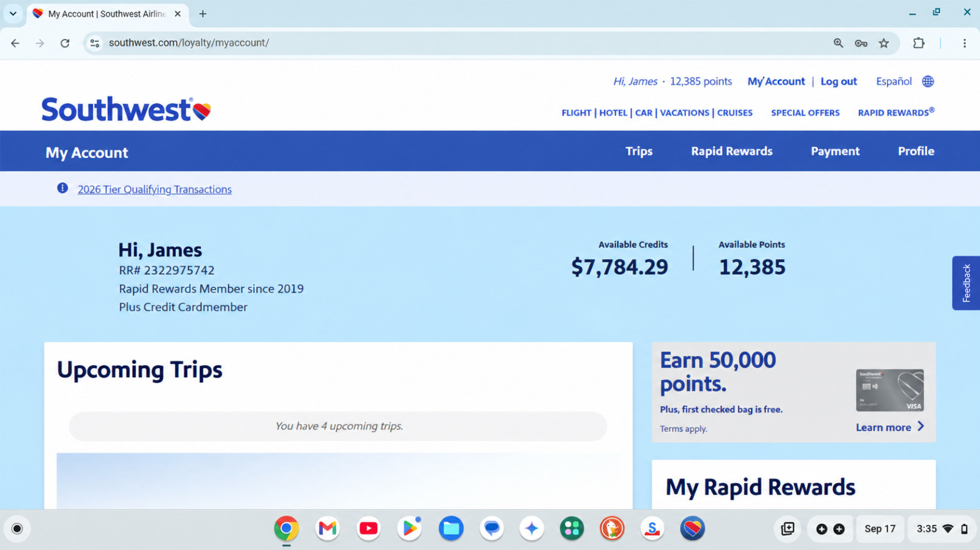The width and height of the screenshot is (980, 550).
Task: Open the ChromeOS launcher button
Action: click(x=17, y=529)
